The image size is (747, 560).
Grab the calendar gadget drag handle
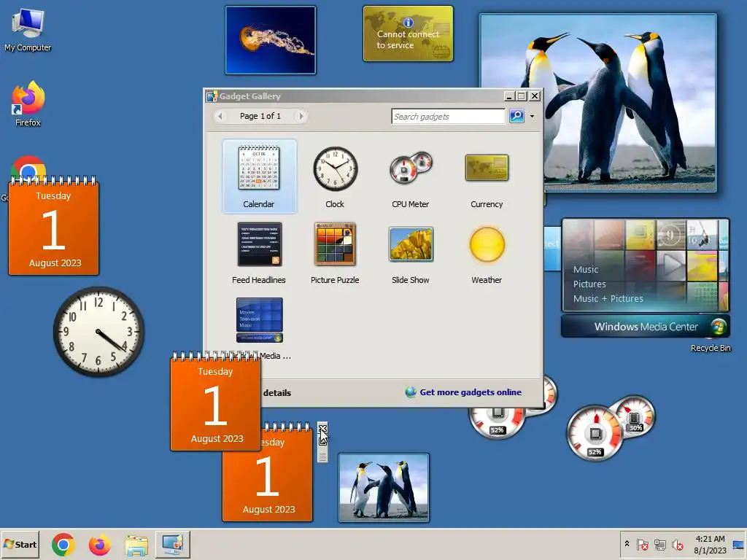pos(322,456)
